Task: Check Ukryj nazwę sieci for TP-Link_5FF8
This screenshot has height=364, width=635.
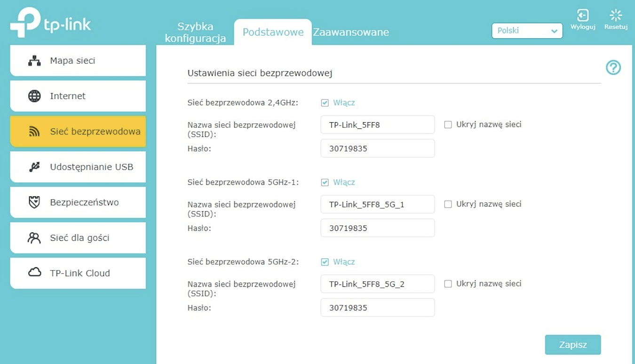Action: (448, 125)
